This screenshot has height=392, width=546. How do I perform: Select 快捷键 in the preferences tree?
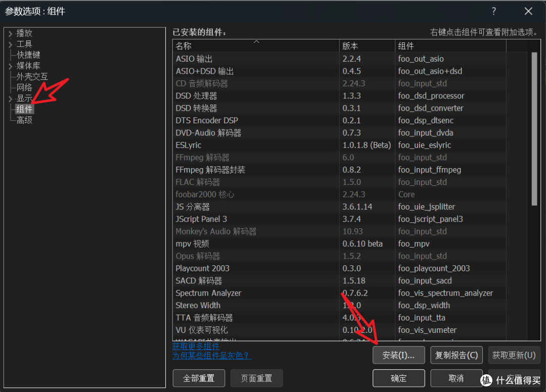click(x=28, y=55)
